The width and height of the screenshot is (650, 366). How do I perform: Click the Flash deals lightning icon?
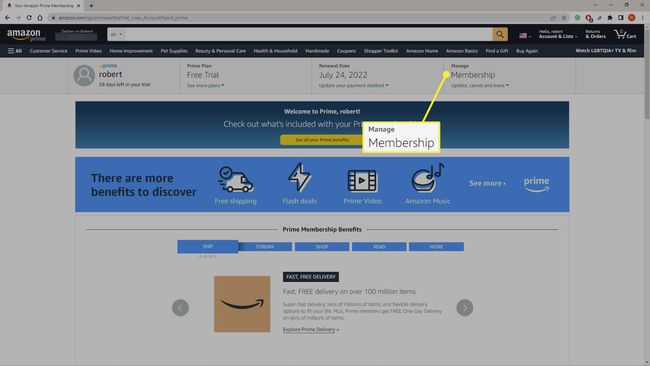click(299, 177)
